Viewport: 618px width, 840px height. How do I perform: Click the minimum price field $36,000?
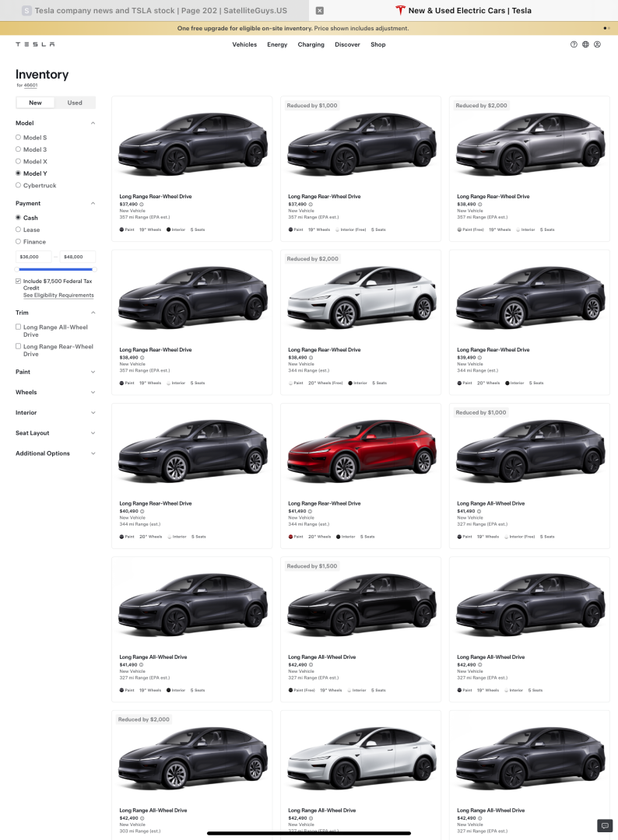33,257
